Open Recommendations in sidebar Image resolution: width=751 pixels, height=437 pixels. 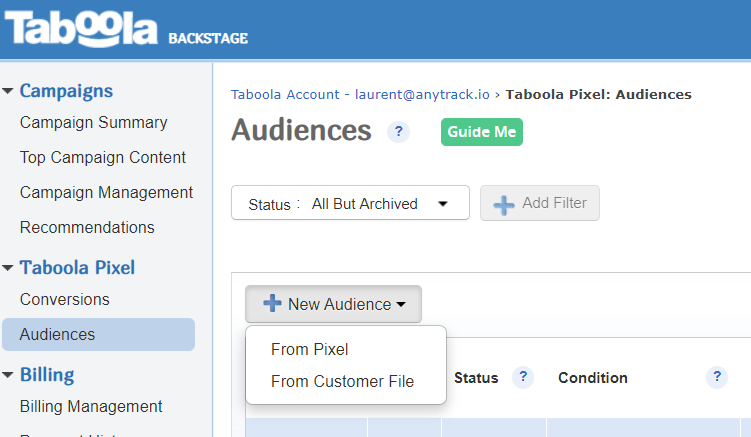[87, 228]
